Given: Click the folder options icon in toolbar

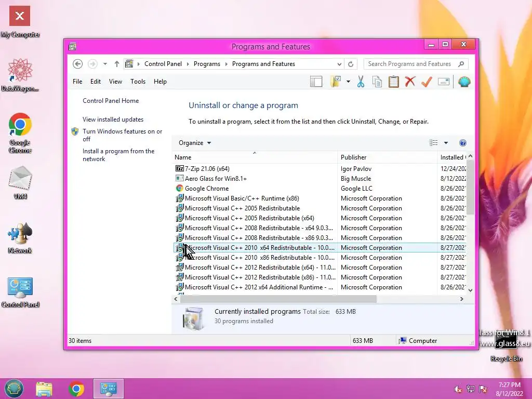Looking at the screenshot, I should point(335,82).
